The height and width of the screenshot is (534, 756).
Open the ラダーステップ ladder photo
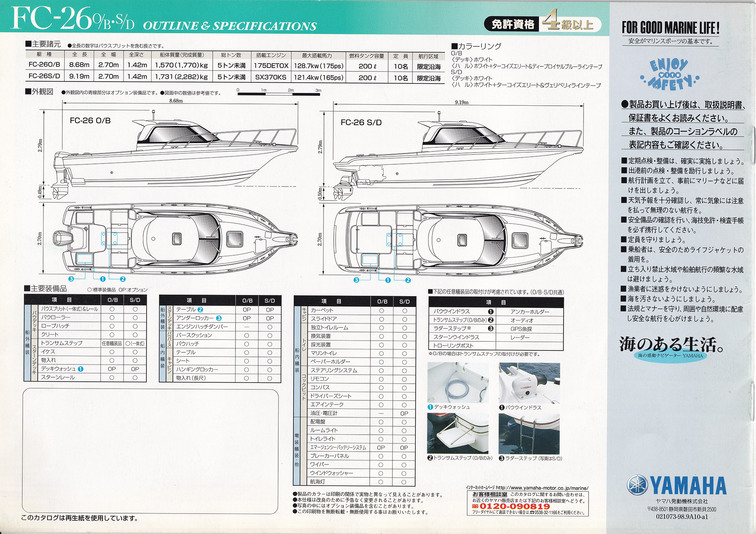click(529, 434)
